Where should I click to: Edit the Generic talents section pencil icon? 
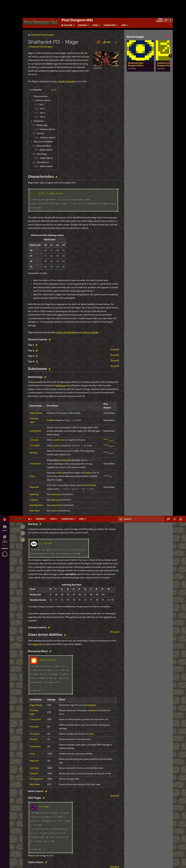click(50, 340)
